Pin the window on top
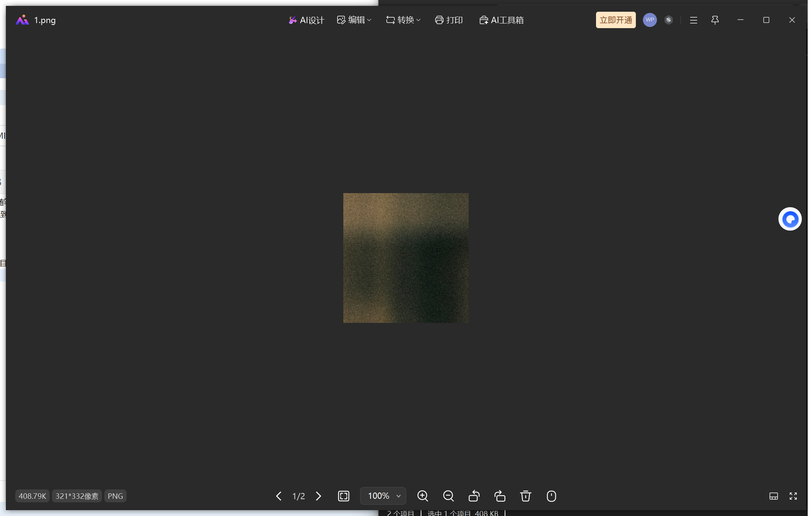This screenshot has width=812, height=516. click(x=715, y=20)
